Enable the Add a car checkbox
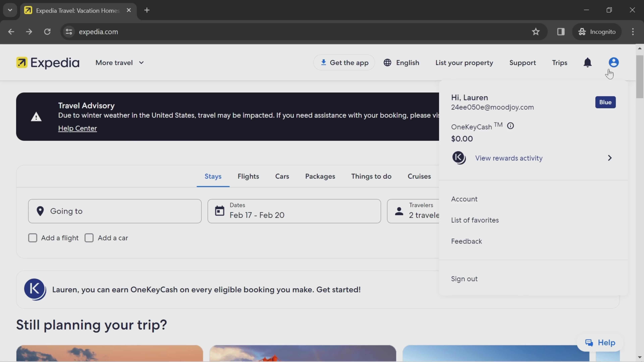This screenshot has height=362, width=644. 89,238
